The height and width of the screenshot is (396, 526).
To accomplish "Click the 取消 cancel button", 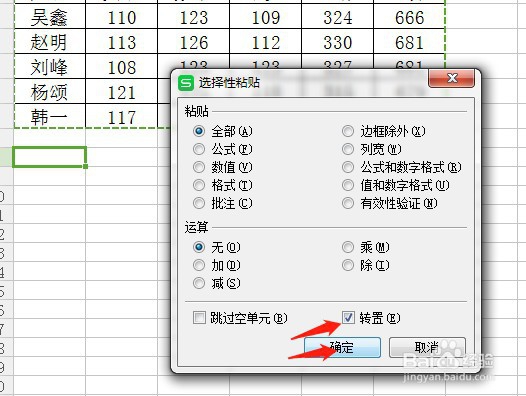I will [427, 347].
